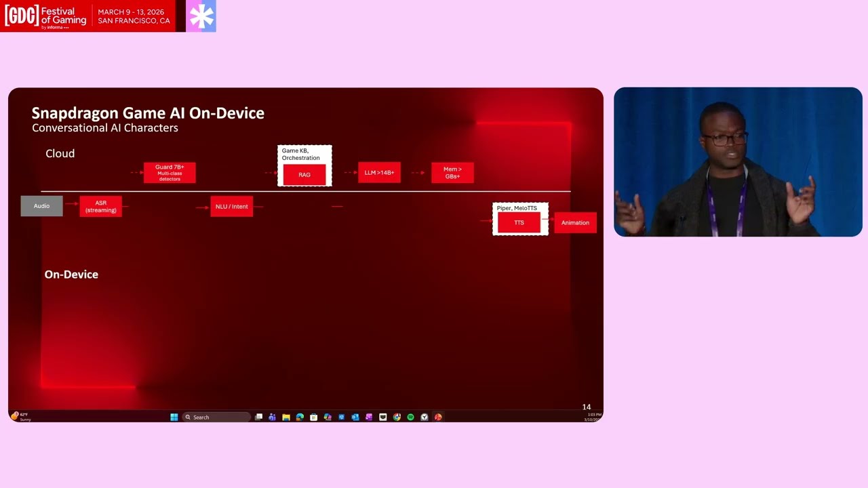Select the Animation box
The height and width of the screenshot is (488, 868).
pyautogui.click(x=575, y=223)
